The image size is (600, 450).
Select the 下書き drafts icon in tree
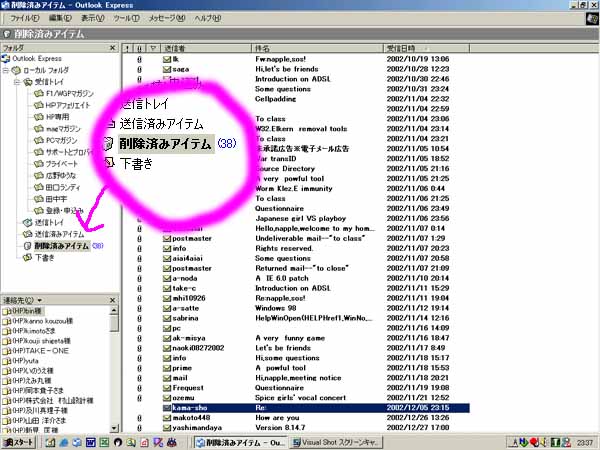pos(28,258)
